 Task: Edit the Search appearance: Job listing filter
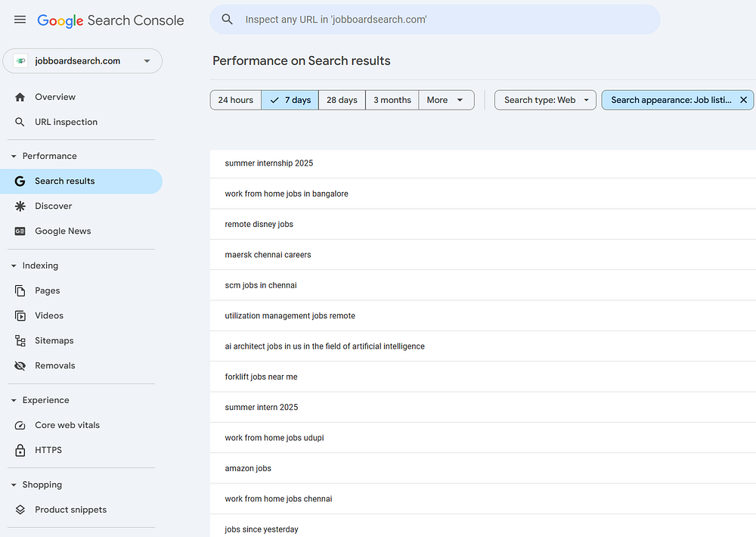click(671, 100)
